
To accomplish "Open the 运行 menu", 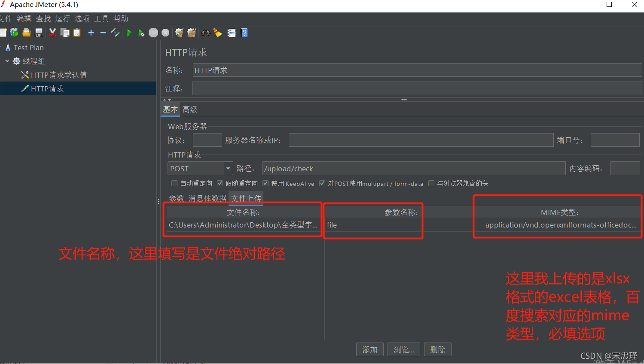I will pos(63,18).
